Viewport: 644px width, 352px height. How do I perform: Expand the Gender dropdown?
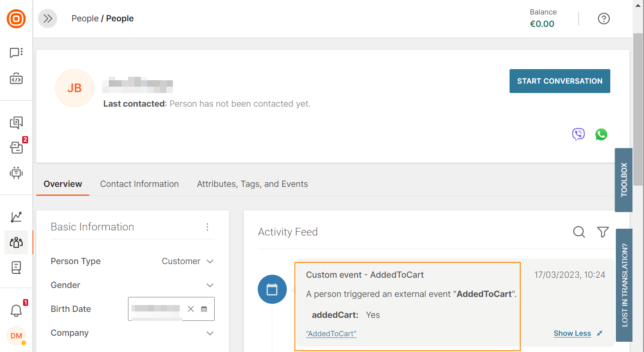click(210, 285)
